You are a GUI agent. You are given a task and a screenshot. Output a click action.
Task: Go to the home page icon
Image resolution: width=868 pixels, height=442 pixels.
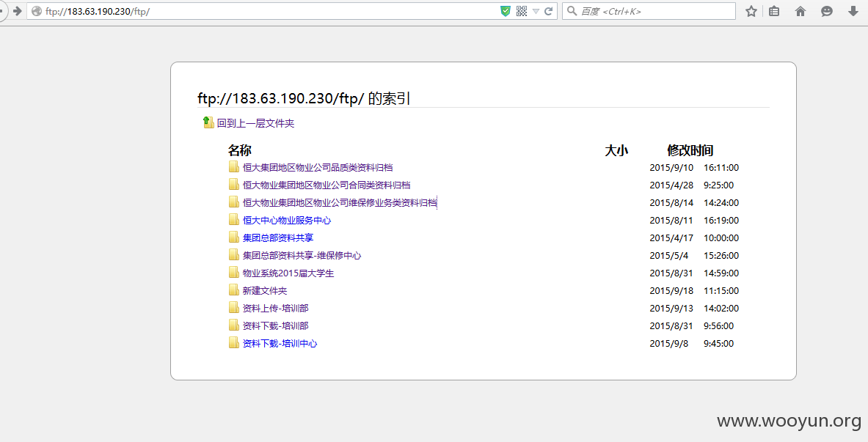800,11
